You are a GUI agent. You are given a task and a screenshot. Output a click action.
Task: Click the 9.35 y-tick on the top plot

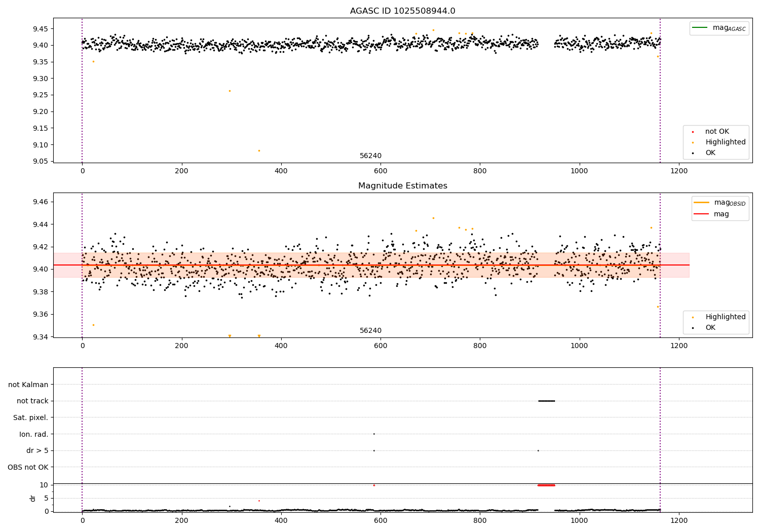(40, 62)
